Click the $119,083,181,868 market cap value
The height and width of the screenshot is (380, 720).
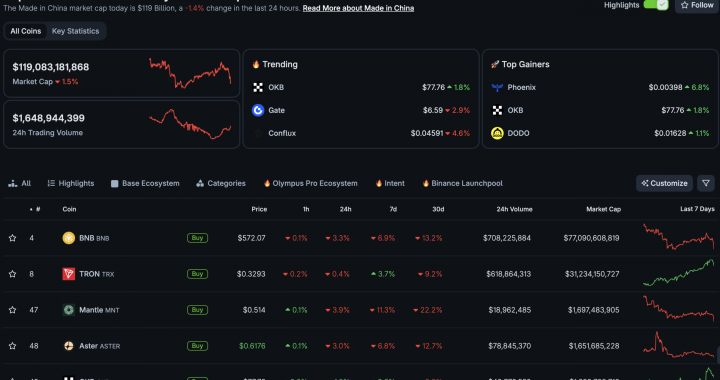[51, 67]
